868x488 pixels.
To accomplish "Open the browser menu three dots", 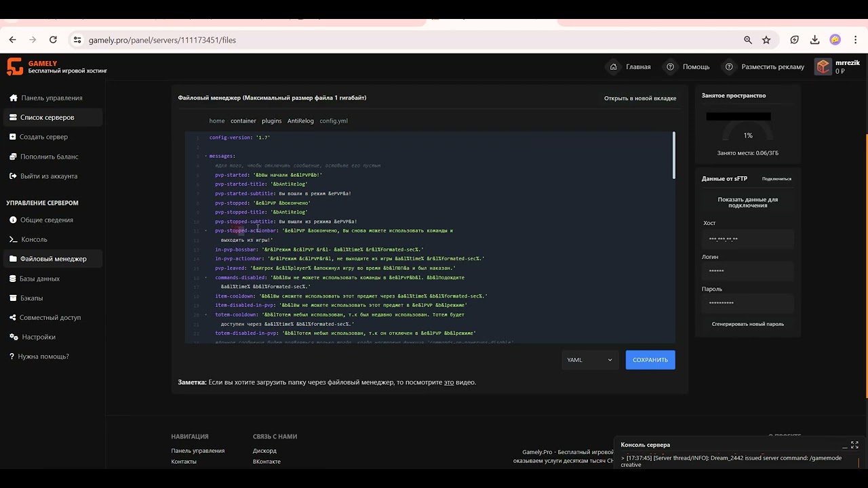I will coord(855,40).
